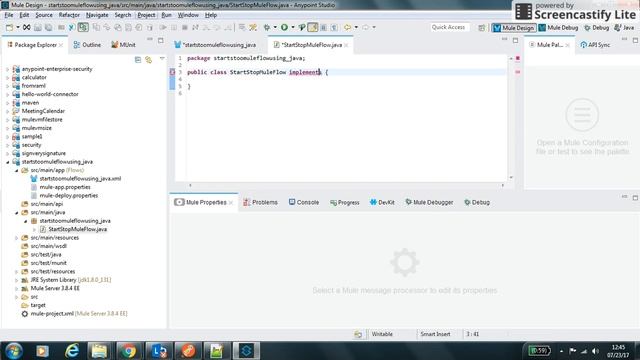Toggle the boxed toolbar button beside the Y icon
This screenshot has width=640, height=360.
pyautogui.click(x=83, y=27)
